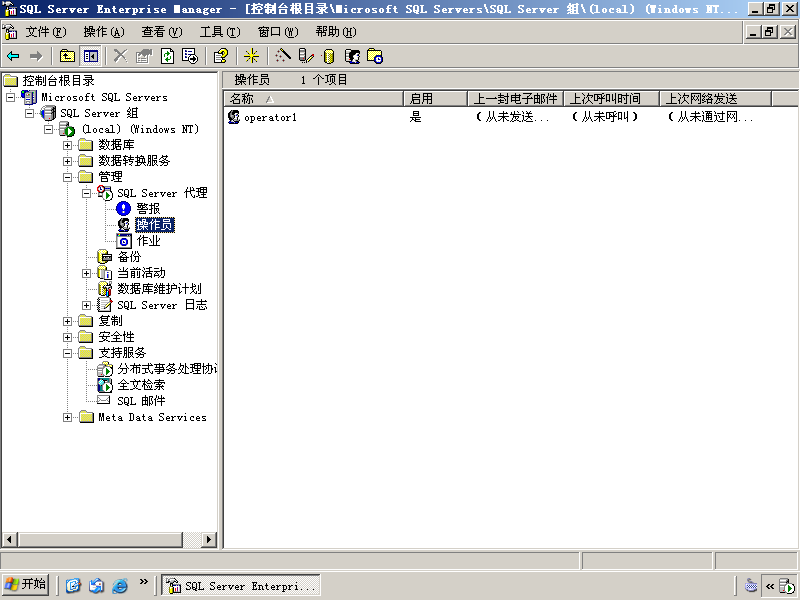Select the 警报 alert icon
This screenshot has width=800, height=600.
tap(123, 209)
